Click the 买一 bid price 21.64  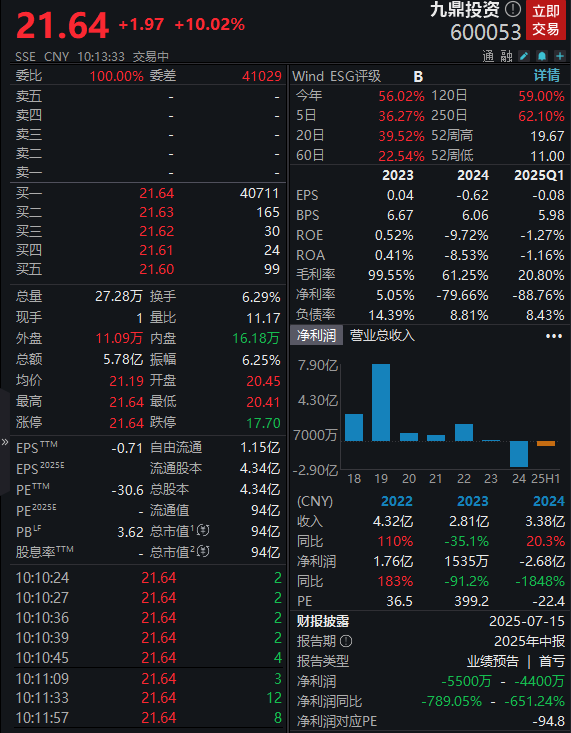pos(157,193)
